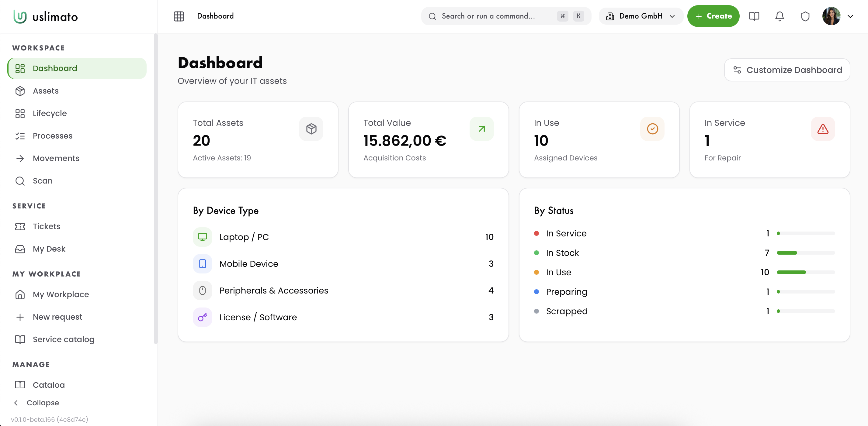Screen dimensions: 868x426
Task: Select Peripherals & Accessories row label
Action: click(274, 290)
